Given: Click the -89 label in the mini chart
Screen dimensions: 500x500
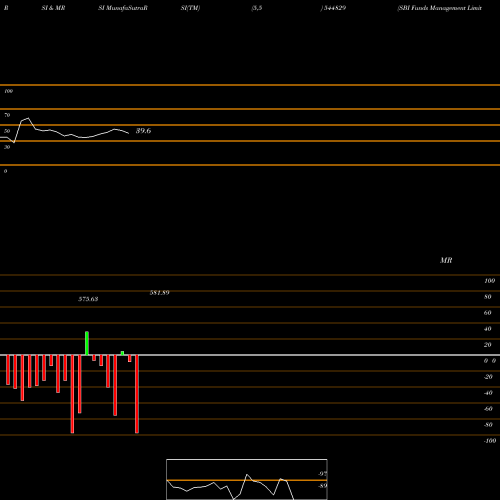Looking at the screenshot, I should pyautogui.click(x=322, y=486).
